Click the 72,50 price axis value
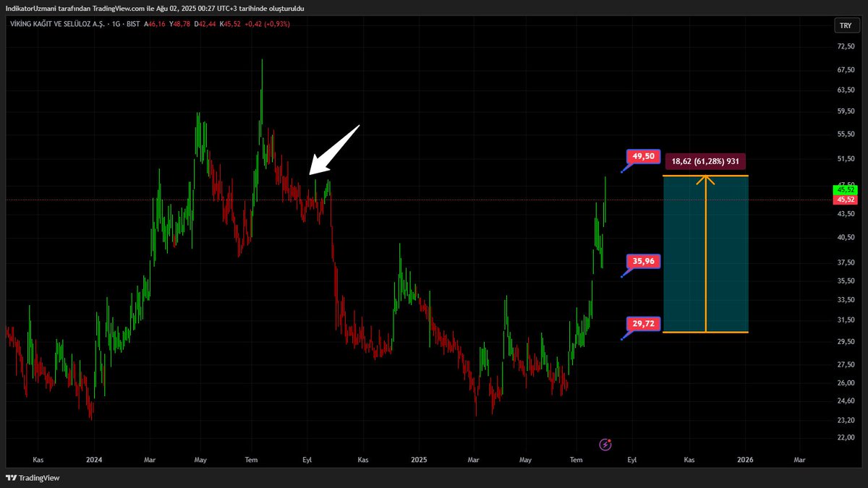 (x=845, y=46)
